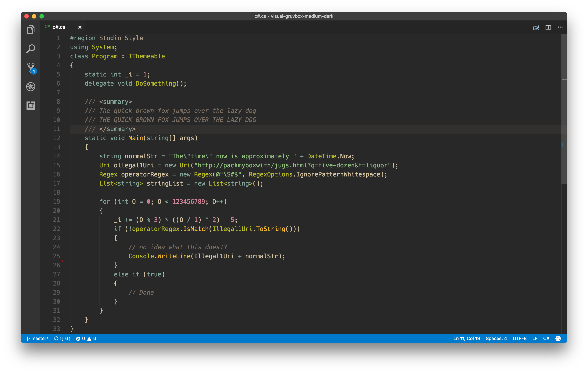Close the c#.cs tab
The image size is (588, 373).
pyautogui.click(x=80, y=27)
